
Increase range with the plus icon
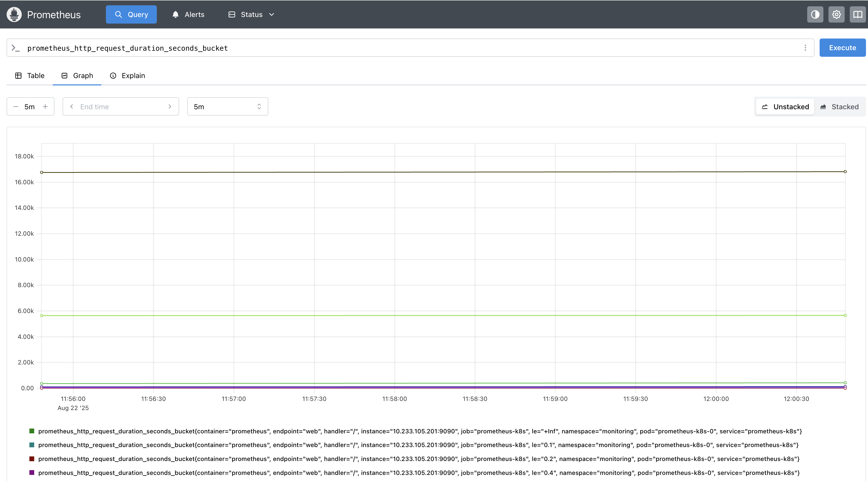click(x=45, y=106)
